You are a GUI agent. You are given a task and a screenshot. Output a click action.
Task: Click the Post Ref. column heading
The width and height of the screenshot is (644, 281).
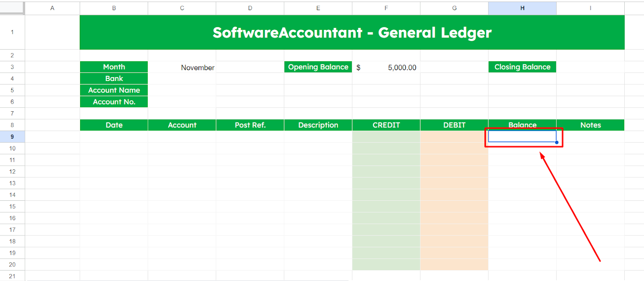(250, 125)
